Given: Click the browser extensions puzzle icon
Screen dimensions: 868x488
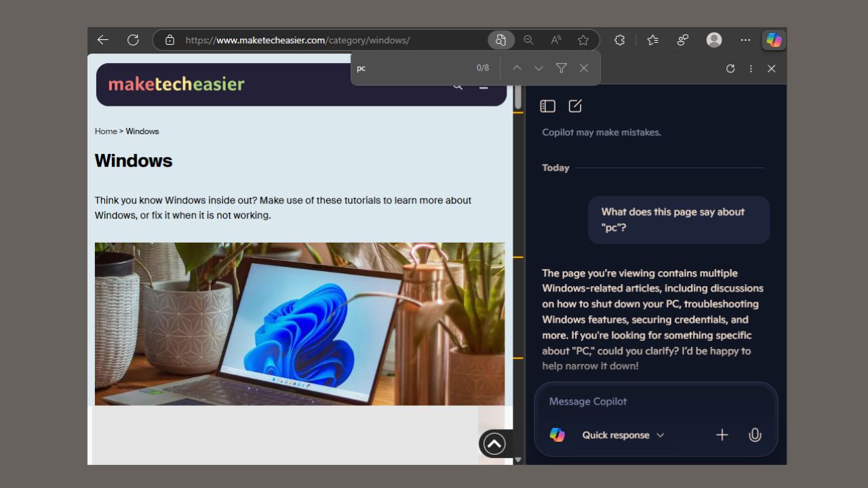Looking at the screenshot, I should point(619,40).
